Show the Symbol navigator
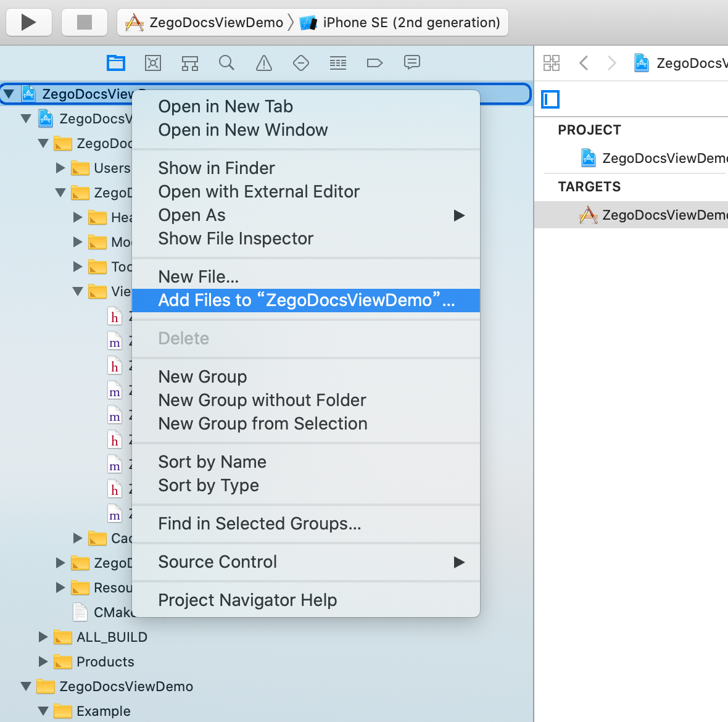 coord(190,63)
